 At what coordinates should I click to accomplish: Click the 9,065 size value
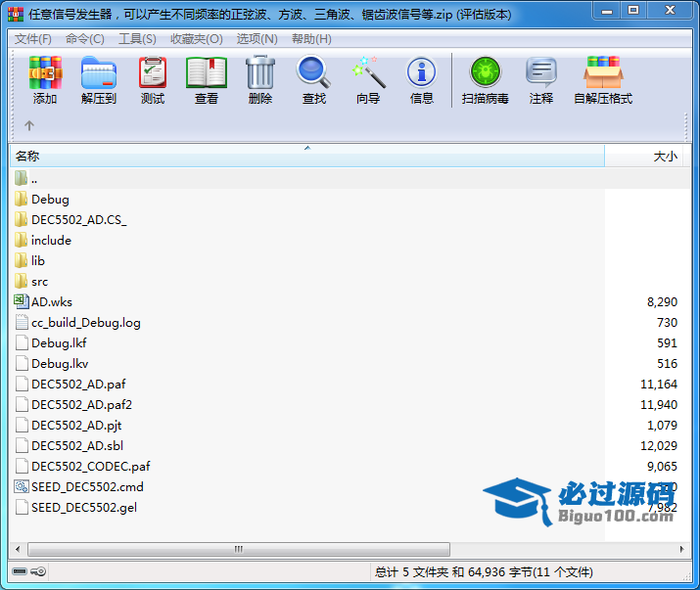coord(662,467)
